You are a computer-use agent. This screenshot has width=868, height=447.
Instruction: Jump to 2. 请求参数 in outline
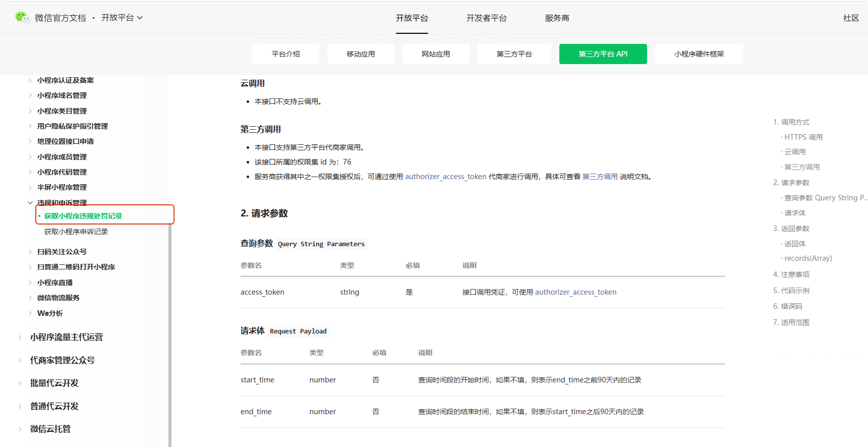point(791,183)
